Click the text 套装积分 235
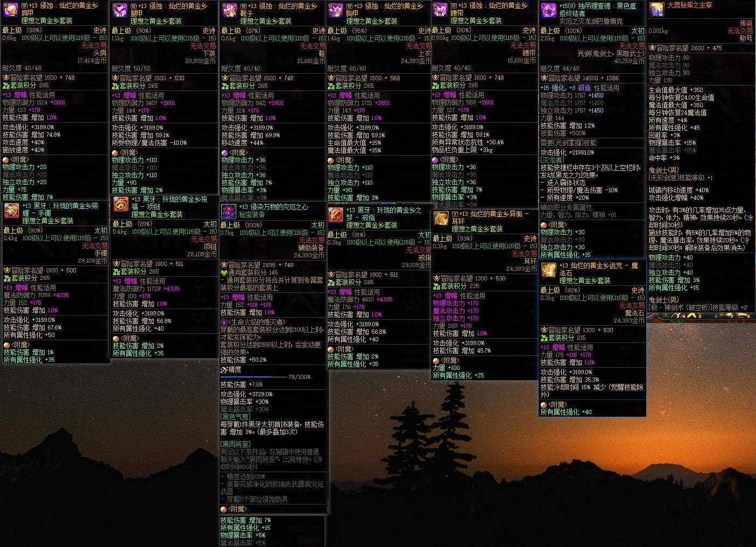This screenshot has height=547, width=756. click(x=460, y=286)
